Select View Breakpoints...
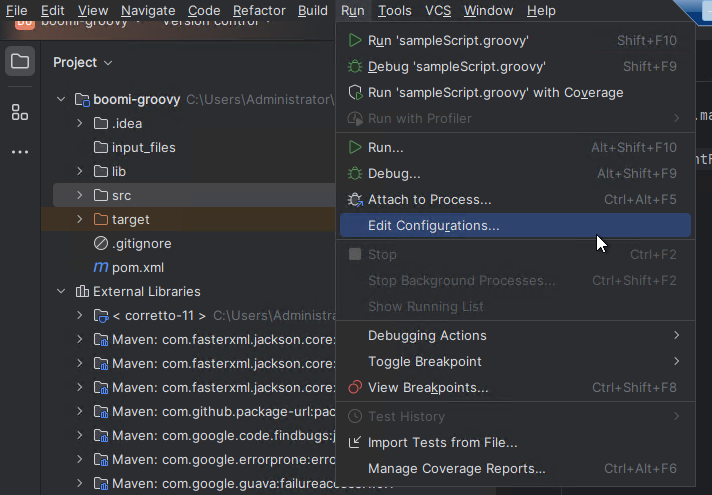Viewport: 712px width, 495px height. (515, 387)
